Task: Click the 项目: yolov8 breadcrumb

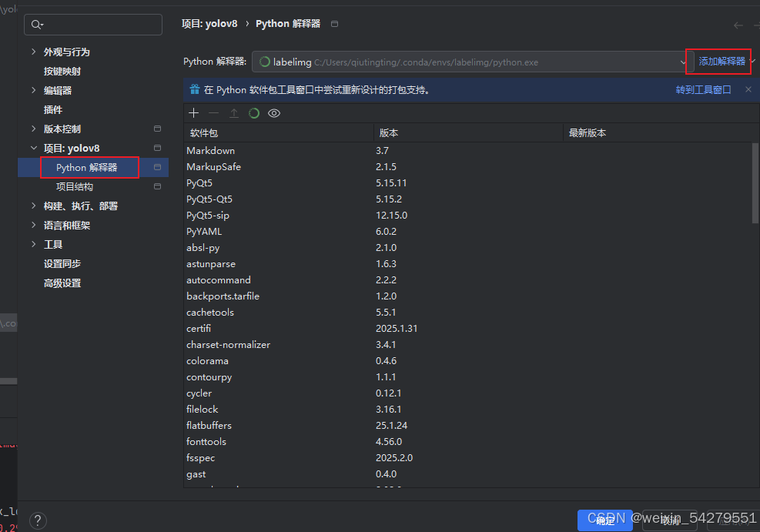Action: [x=209, y=24]
